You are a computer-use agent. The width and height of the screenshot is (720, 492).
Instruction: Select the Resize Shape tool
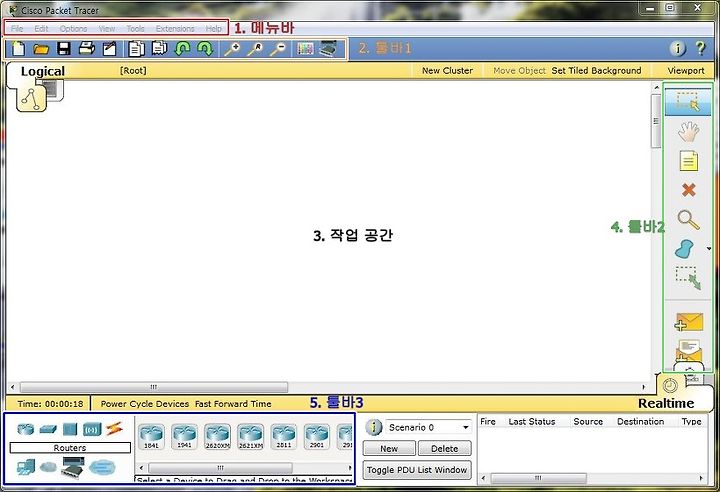point(688,278)
